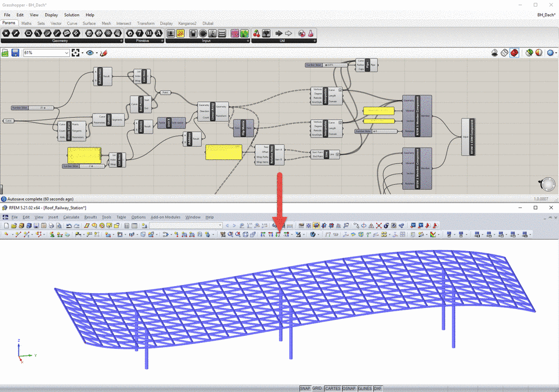Screen dimensions: 559x392
Task: Toggle SNAP in the RFEM status bar
Action: click(x=305, y=388)
